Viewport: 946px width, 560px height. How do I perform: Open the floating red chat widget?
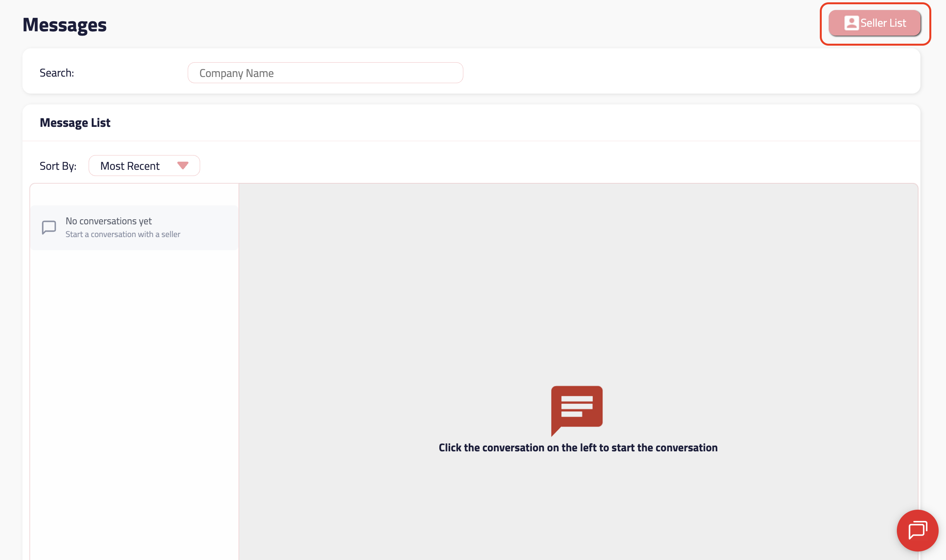(x=917, y=530)
